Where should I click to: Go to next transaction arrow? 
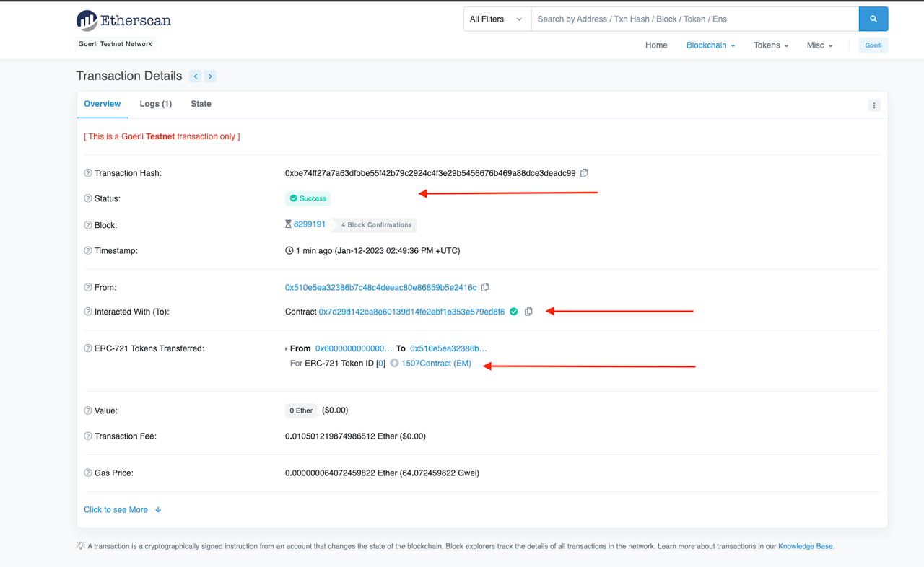[x=210, y=76]
